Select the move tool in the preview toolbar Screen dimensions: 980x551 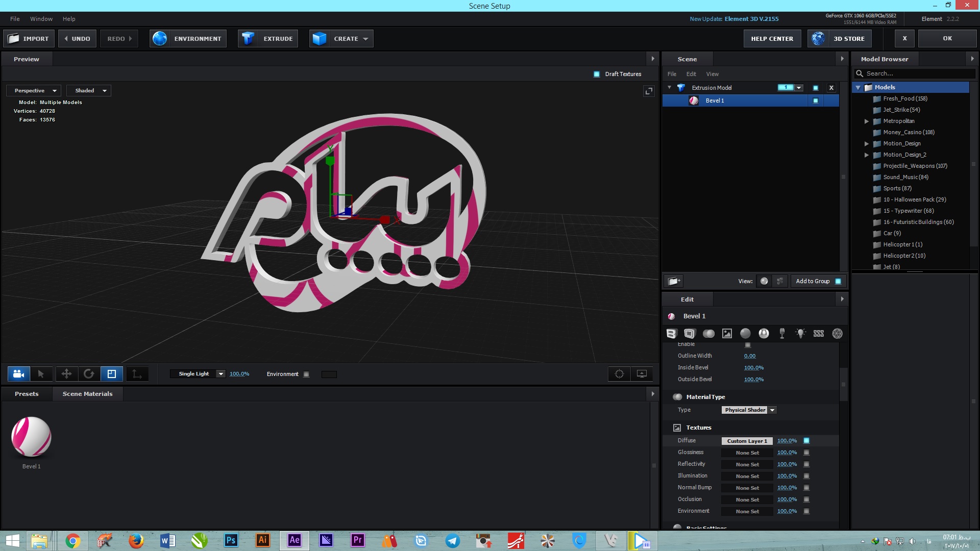(66, 374)
